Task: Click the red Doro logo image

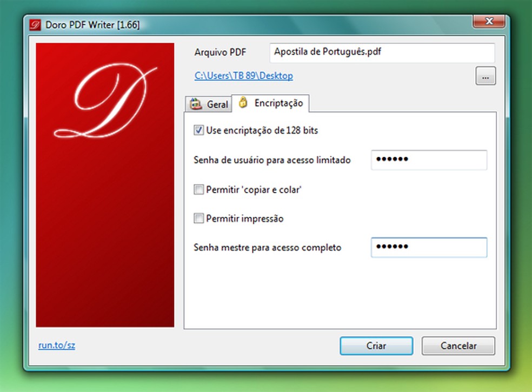Action: point(105,185)
